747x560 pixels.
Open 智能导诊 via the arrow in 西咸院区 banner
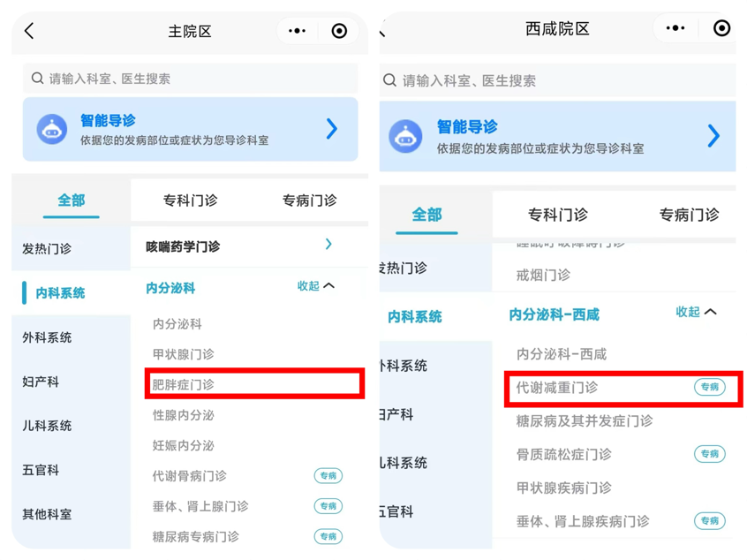pos(713,136)
